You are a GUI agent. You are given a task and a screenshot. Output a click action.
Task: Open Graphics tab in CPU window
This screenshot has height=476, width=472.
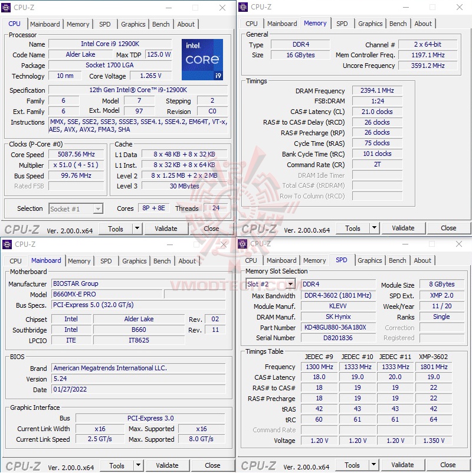(133, 24)
